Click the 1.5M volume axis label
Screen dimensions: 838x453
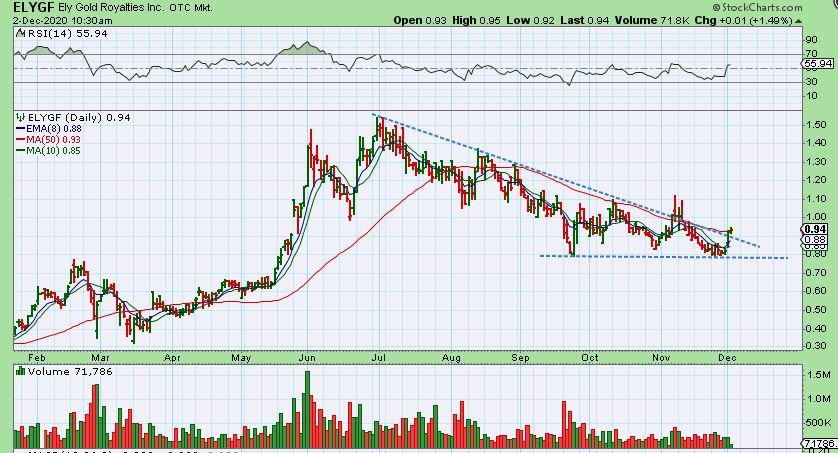[819, 375]
